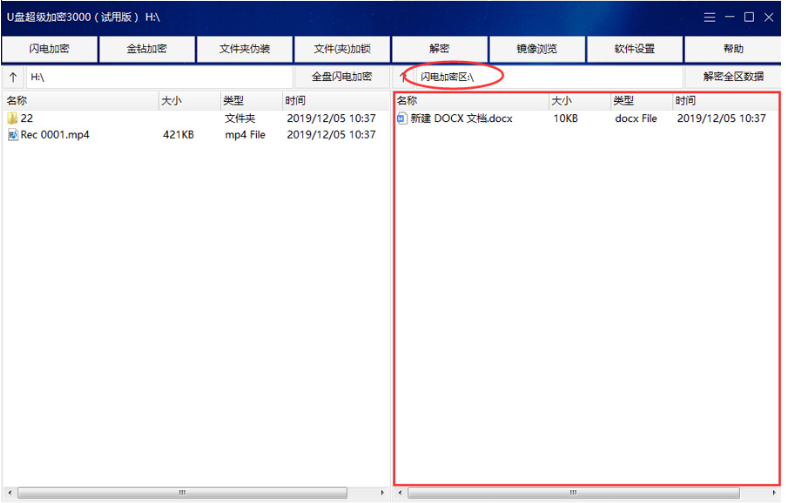
Task: Open 软件设置 settings
Action: pos(635,49)
